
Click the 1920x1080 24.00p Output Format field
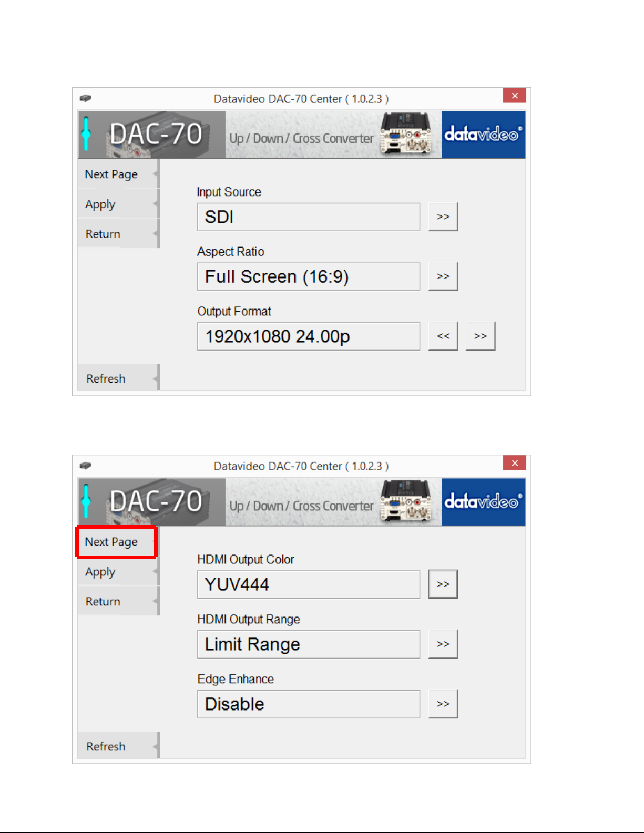[x=309, y=336]
